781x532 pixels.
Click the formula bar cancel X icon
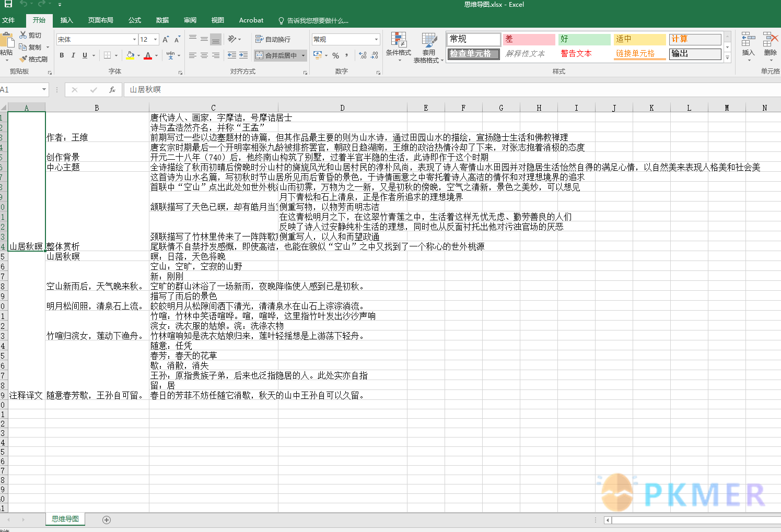pyautogui.click(x=75, y=90)
